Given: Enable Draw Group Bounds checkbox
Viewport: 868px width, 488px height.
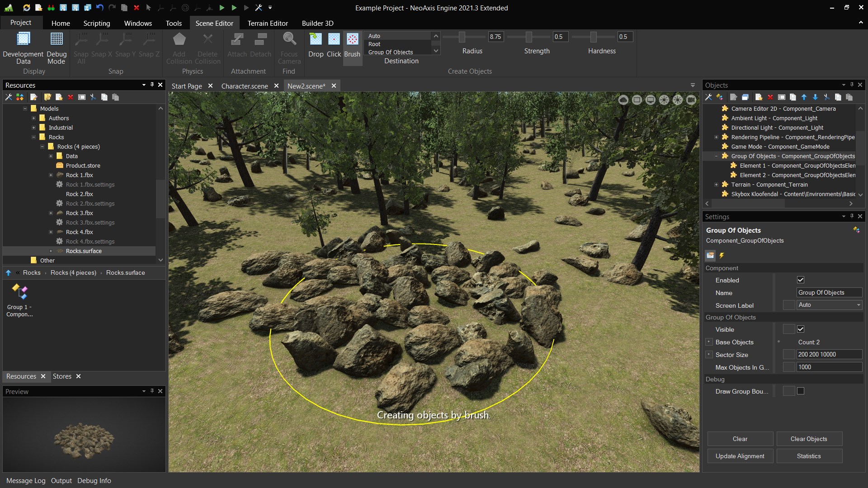Looking at the screenshot, I should [801, 391].
